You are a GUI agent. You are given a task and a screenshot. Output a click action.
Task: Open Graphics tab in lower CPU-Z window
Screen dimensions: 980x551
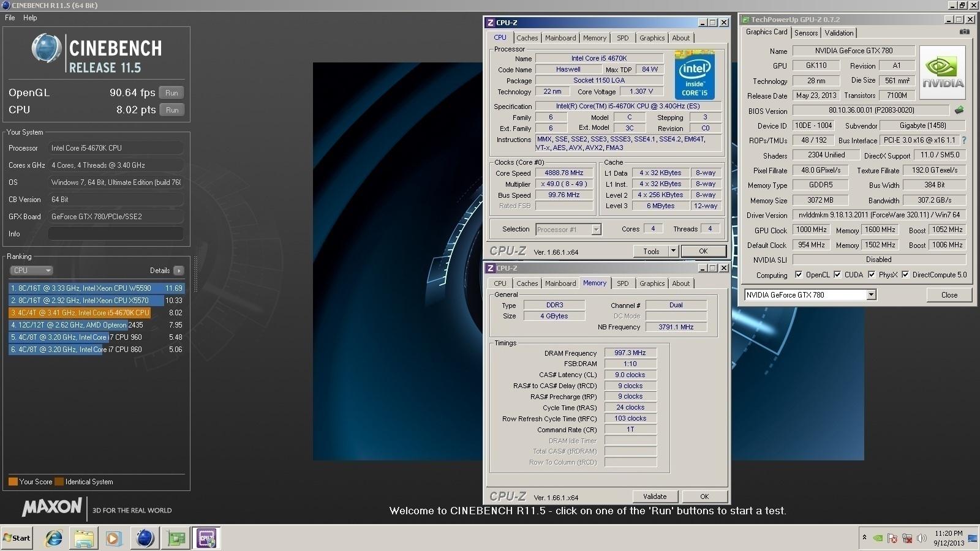(x=652, y=283)
